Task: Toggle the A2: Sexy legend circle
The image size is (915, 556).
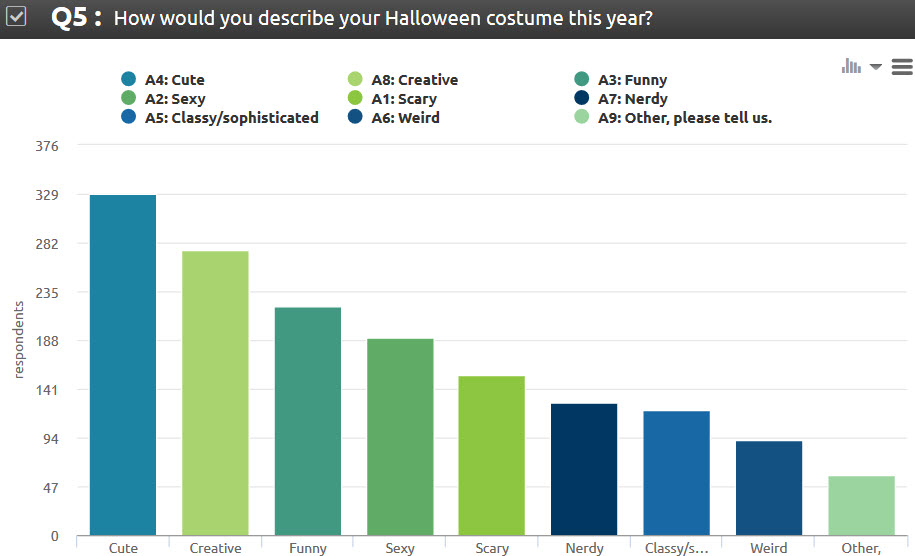Action: 128,98
